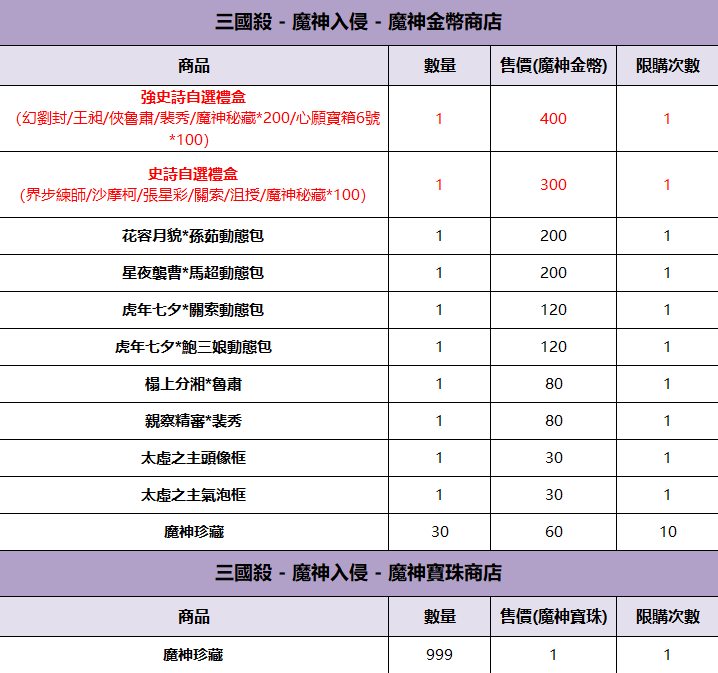Click the 魔神金幣商店 table title banner
Image resolution: width=718 pixels, height=673 pixels.
pos(359,22)
